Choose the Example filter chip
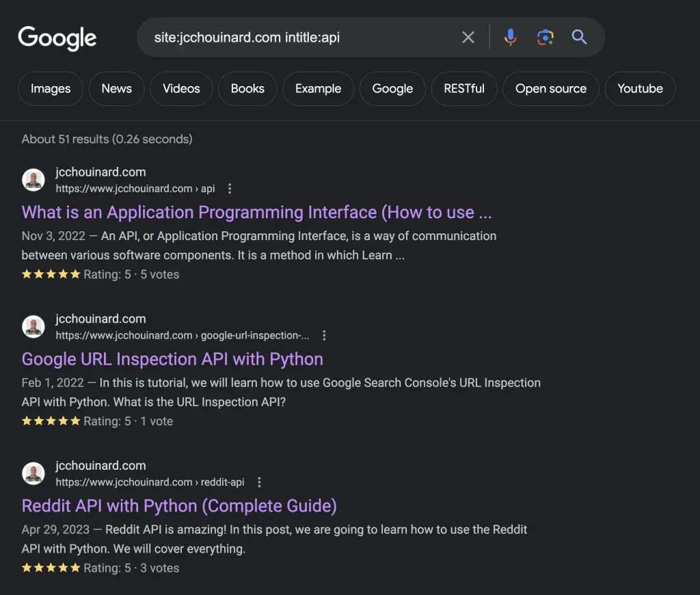This screenshot has height=595, width=700. [x=319, y=88]
